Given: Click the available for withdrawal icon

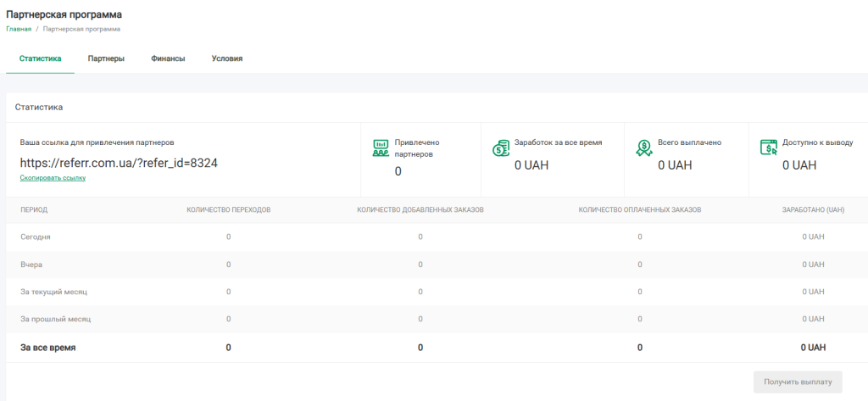Looking at the screenshot, I should (768, 148).
